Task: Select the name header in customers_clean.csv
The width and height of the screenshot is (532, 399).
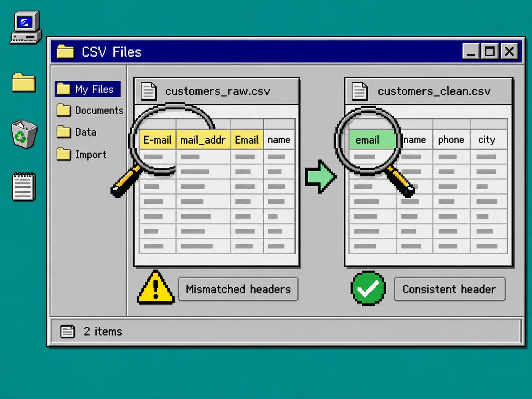Action: pyautogui.click(x=415, y=140)
